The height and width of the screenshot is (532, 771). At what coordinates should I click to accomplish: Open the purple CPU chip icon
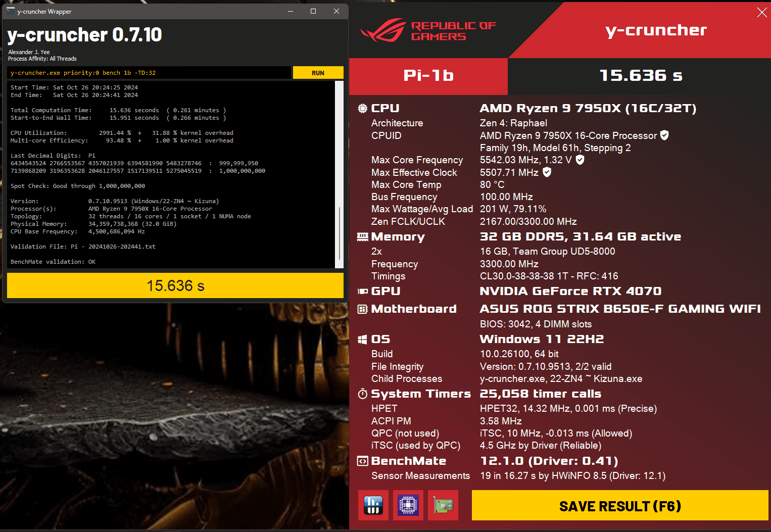[x=408, y=505]
